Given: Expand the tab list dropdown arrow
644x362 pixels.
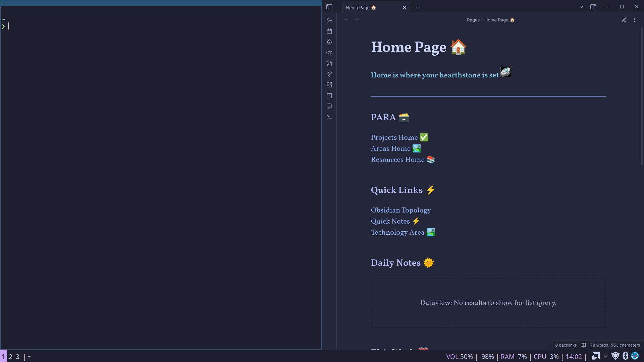Looking at the screenshot, I should point(581,7).
